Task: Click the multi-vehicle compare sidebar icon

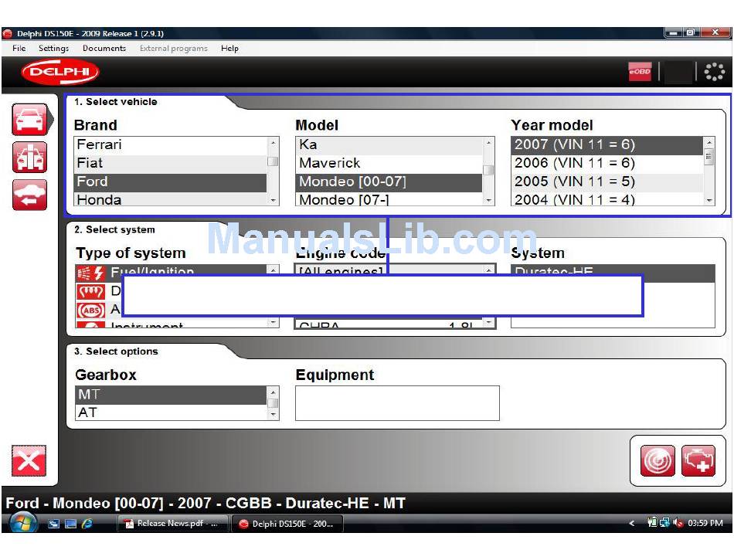Action: tap(30, 158)
